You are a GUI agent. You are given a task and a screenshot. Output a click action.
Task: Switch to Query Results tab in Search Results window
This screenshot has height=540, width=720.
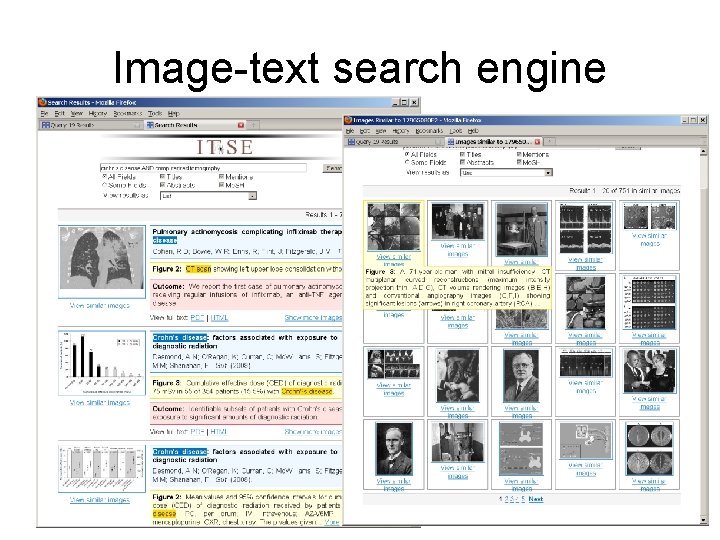pyautogui.click(x=91, y=125)
